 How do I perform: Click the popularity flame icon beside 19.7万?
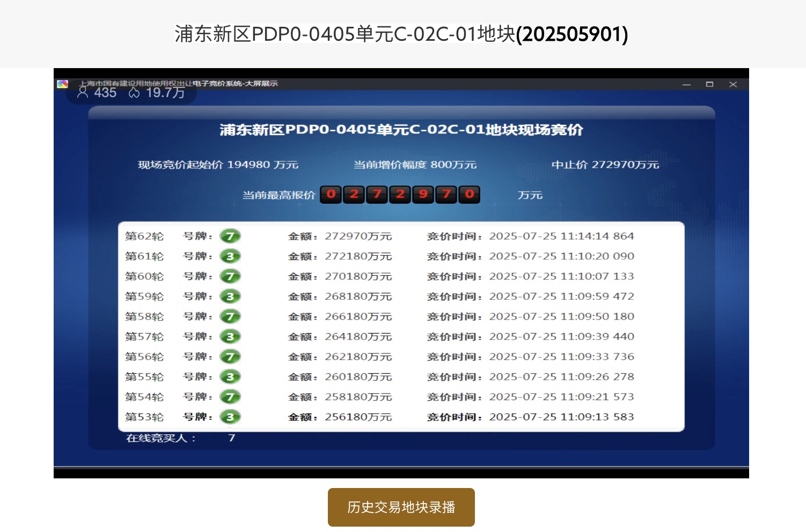[134, 93]
